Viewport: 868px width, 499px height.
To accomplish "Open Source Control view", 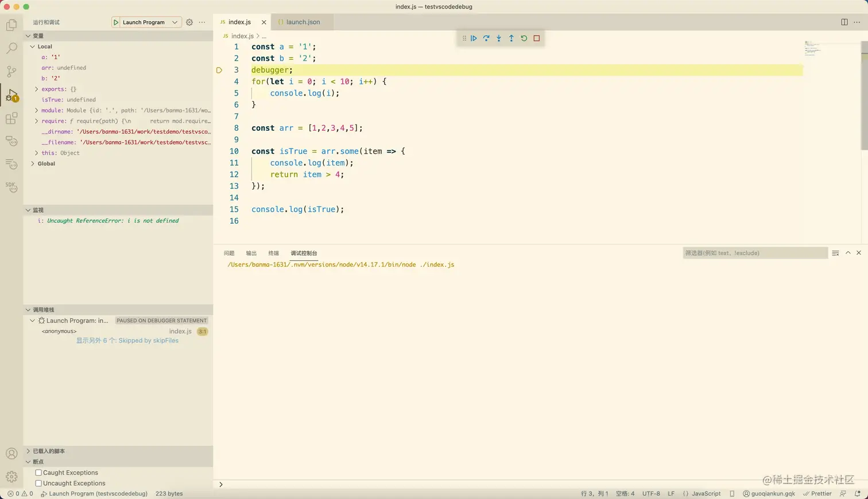I will tap(11, 71).
